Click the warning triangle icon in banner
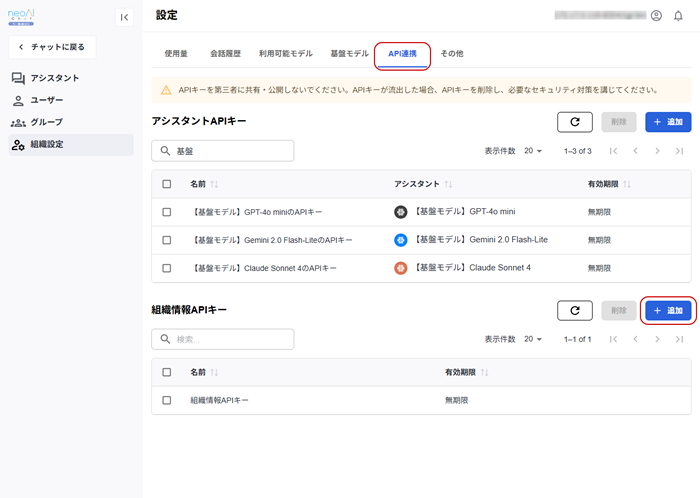Screen dimensions: 700x498 pos(166,90)
